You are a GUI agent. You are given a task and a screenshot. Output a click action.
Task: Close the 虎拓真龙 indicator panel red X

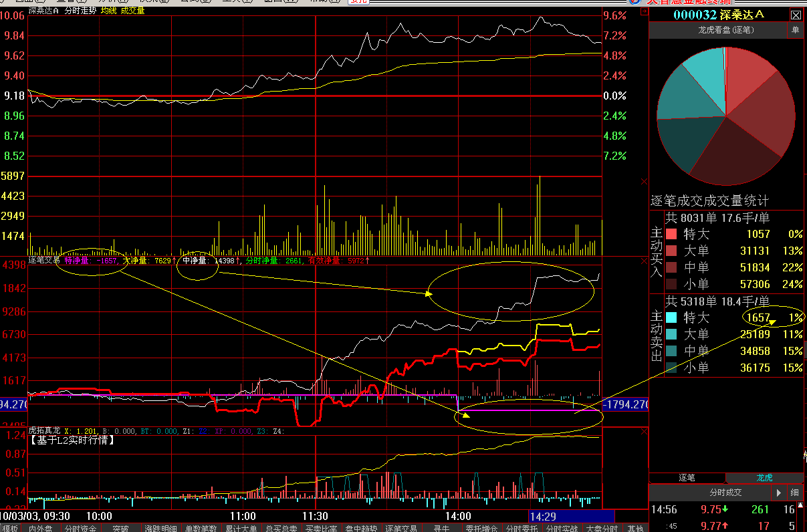point(645,432)
